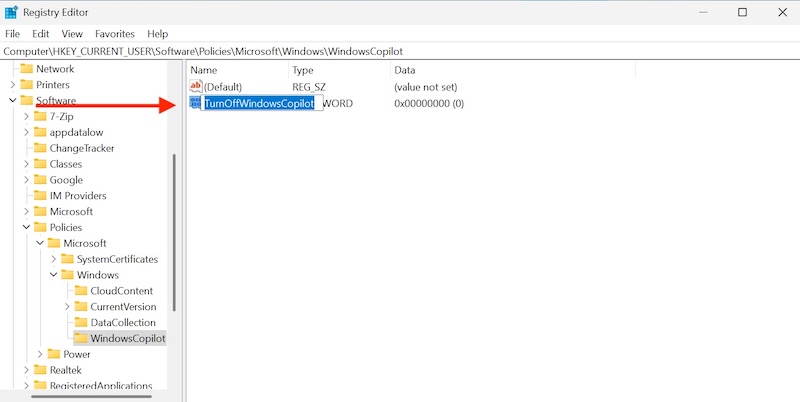Expand the CurrentVersion key
800x402 pixels.
point(67,307)
